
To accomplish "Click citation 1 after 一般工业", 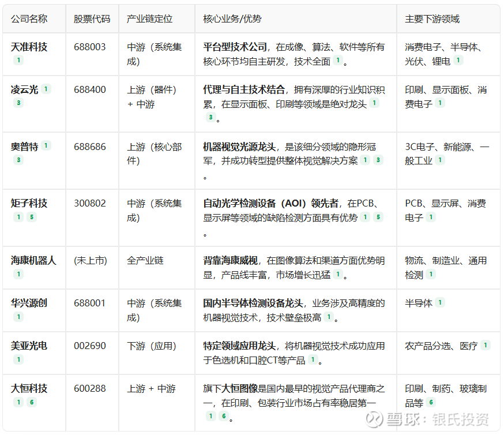I will (440, 160).
